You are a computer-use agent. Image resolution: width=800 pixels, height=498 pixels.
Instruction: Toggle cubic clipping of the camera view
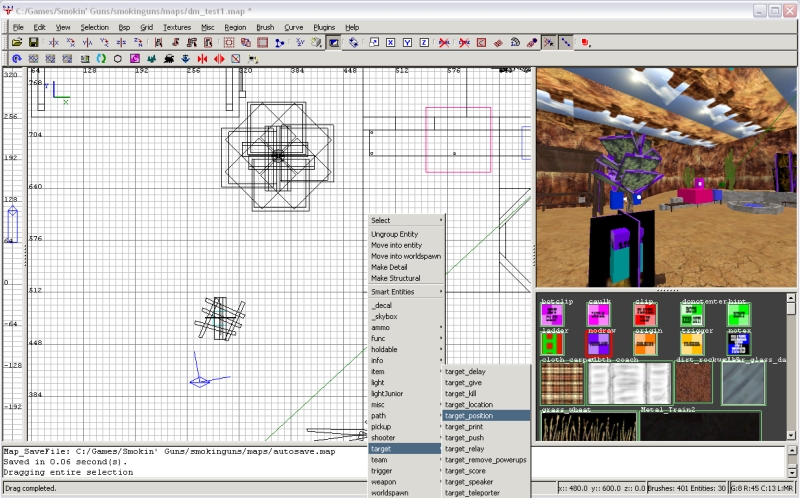[334, 43]
